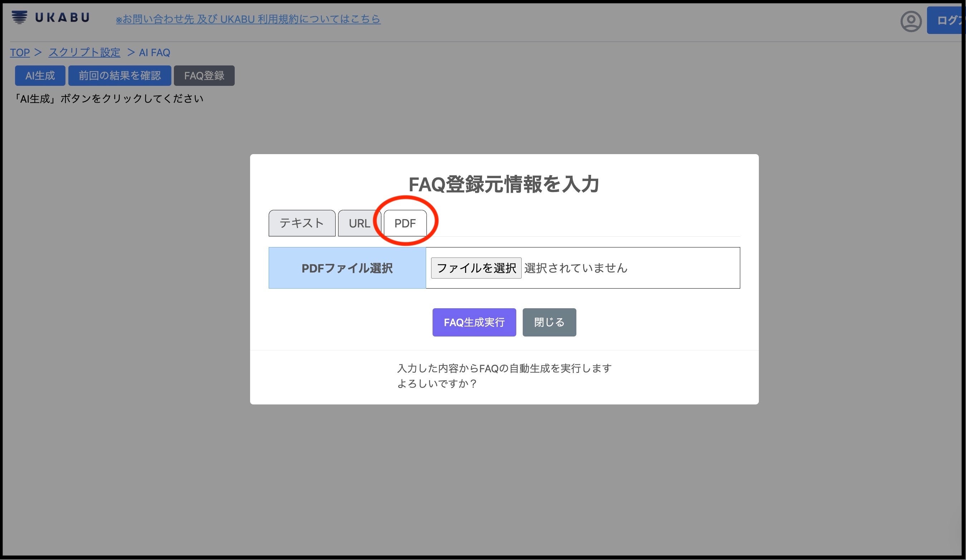Click the UKABU wordmark text
This screenshot has width=966, height=560.
[x=63, y=18]
